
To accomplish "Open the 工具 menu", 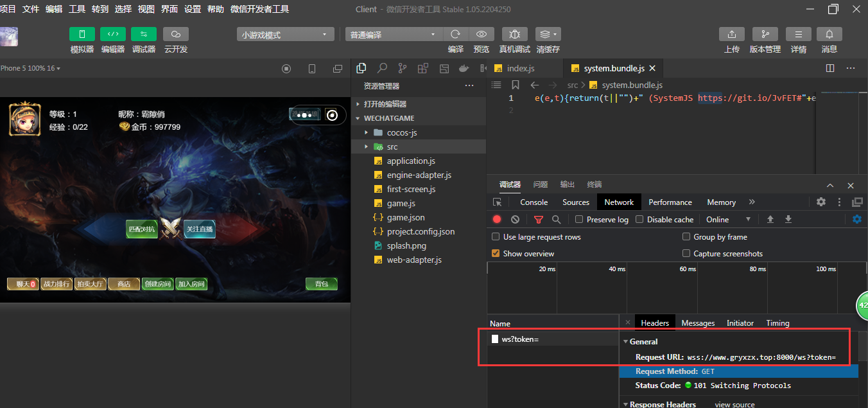I will (x=77, y=9).
